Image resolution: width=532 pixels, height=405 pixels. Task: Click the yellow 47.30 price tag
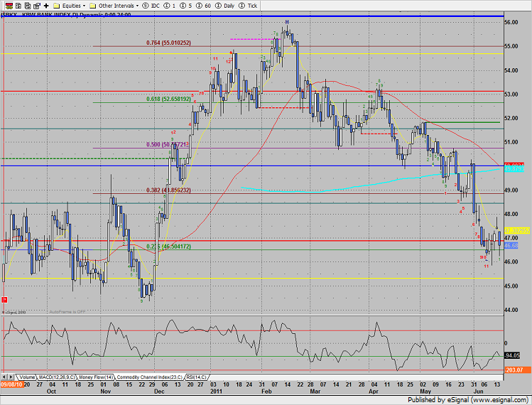point(517,230)
